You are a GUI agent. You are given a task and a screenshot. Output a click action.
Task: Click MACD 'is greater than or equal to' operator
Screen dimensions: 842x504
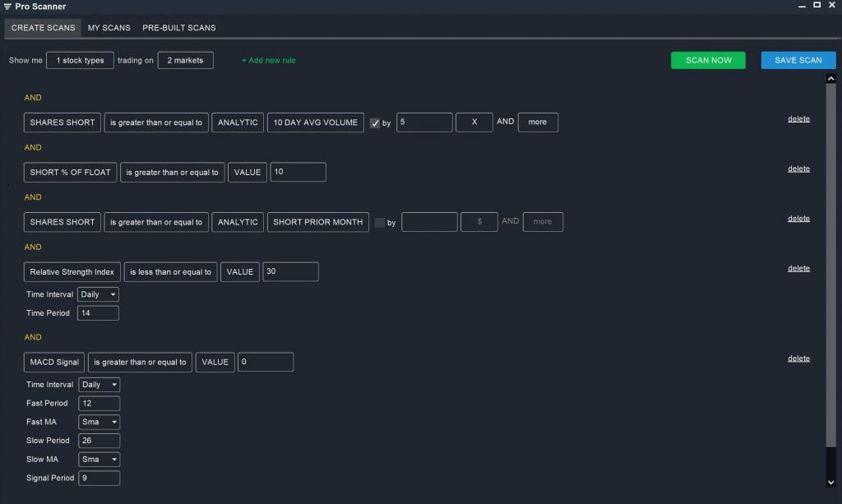[x=140, y=362]
